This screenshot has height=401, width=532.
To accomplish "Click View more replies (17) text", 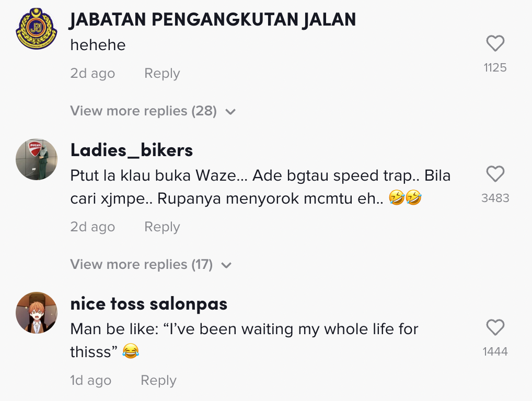I will (x=141, y=264).
